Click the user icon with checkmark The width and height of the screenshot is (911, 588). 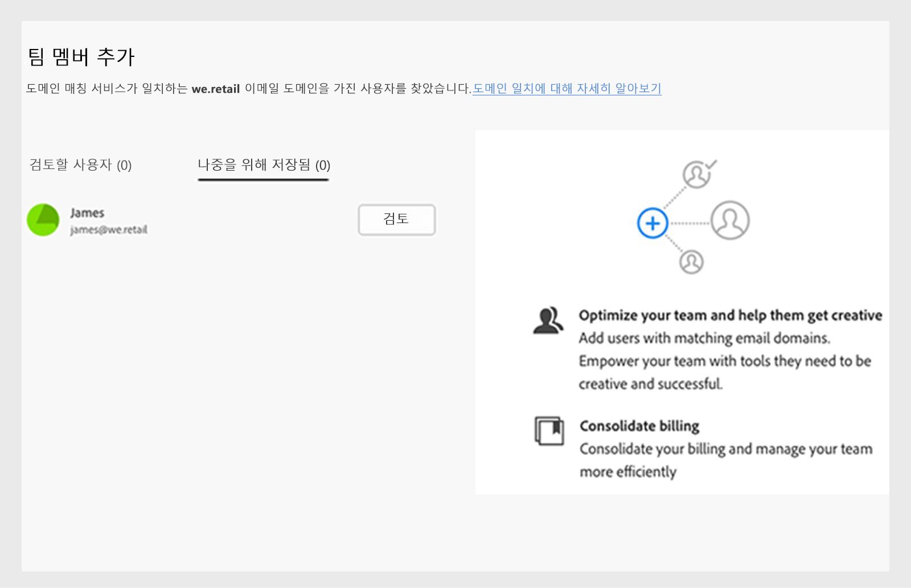(x=699, y=173)
